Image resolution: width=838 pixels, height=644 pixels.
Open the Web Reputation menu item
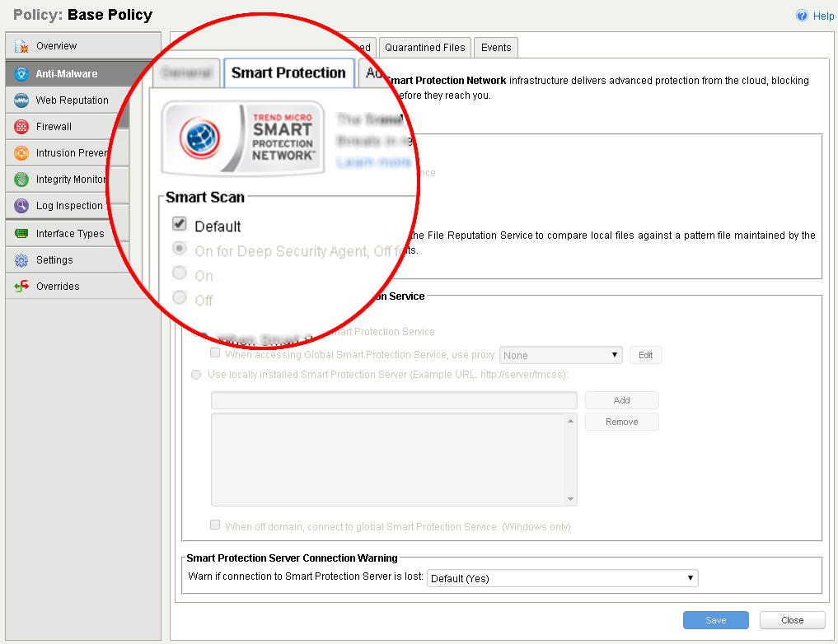tap(73, 100)
